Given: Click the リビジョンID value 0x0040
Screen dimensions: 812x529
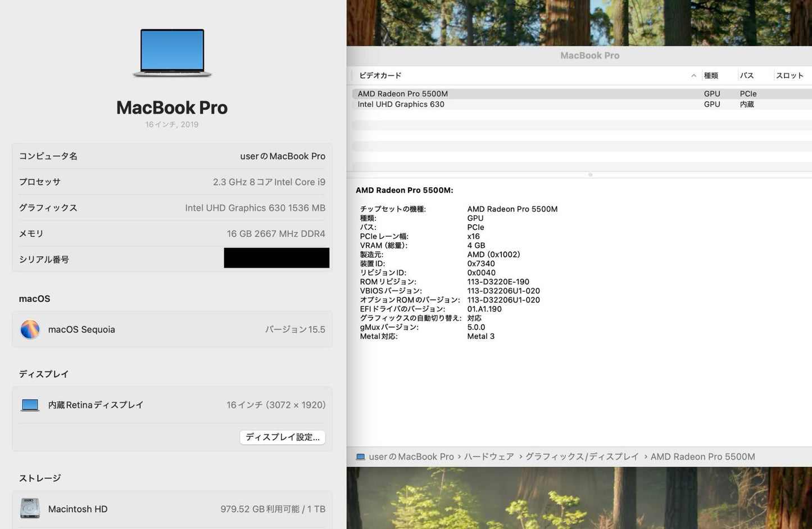Looking at the screenshot, I should tap(481, 273).
